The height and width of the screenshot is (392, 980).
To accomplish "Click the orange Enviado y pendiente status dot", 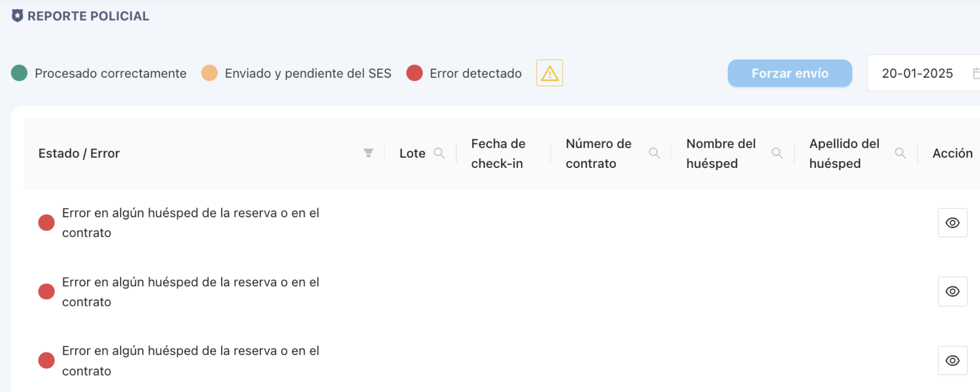I will pyautogui.click(x=210, y=73).
